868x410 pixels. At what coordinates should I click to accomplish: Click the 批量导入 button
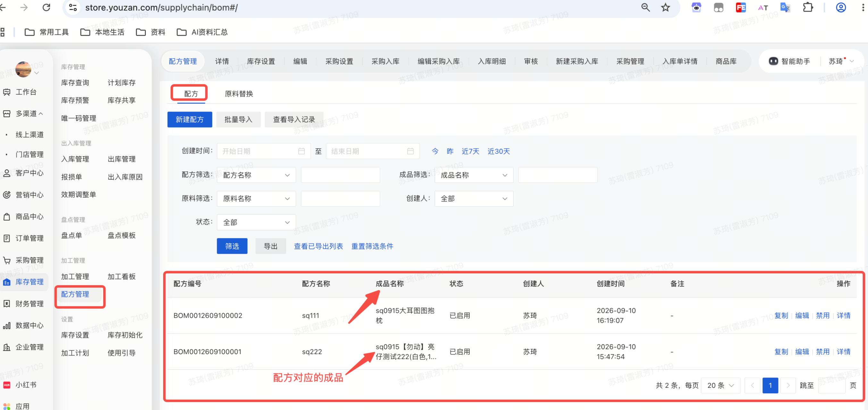click(238, 119)
